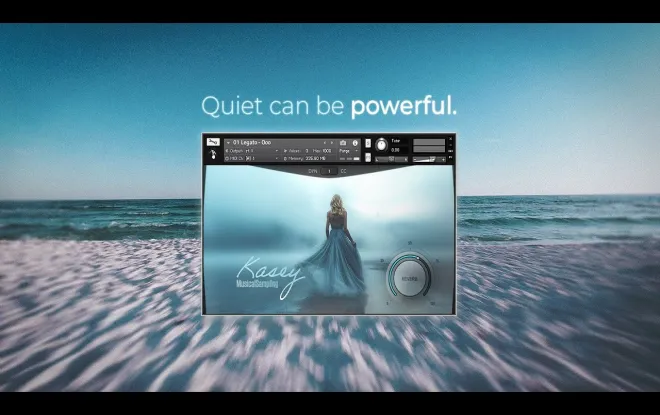The height and width of the screenshot is (415, 660).
Task: Load the previous instrument with the left arrow
Action: [x=325, y=143]
